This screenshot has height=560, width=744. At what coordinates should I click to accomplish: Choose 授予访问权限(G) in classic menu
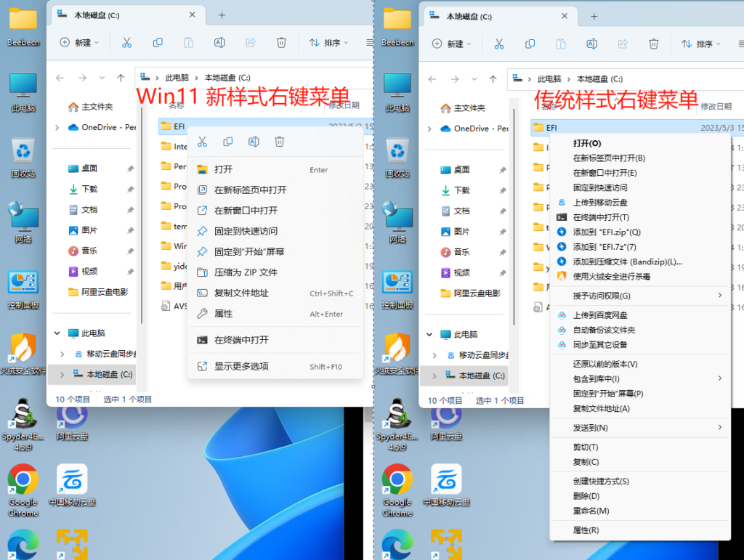(x=639, y=296)
